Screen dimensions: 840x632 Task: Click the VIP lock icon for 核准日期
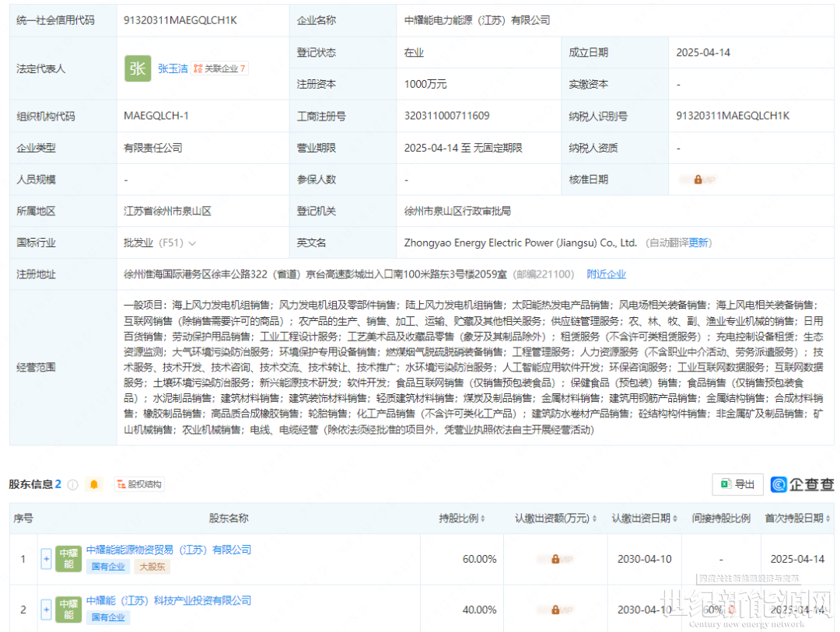pos(698,180)
